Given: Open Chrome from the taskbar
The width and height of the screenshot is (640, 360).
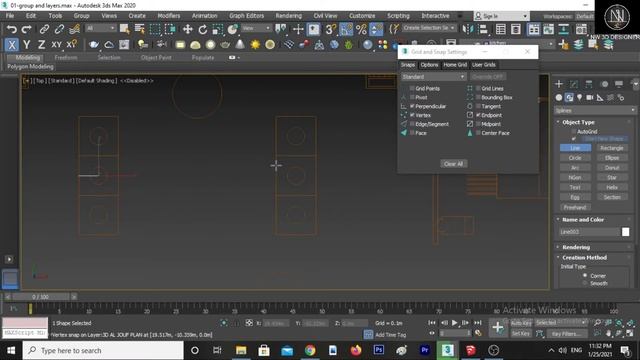Looking at the screenshot, I should [x=310, y=350].
